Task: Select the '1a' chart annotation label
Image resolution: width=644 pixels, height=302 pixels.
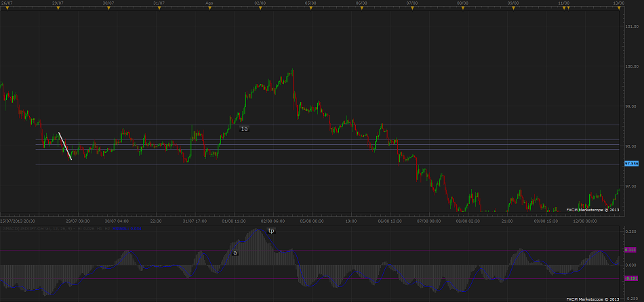Action: coord(244,129)
